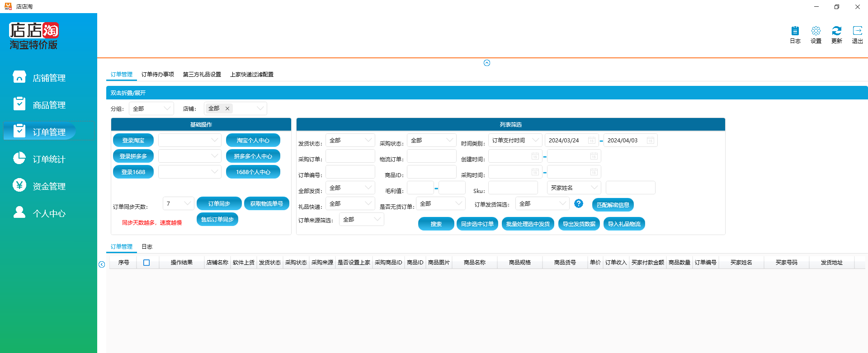The image size is (868, 353).
Task: Expand the 买家姓名 dropdown
Action: pos(574,188)
